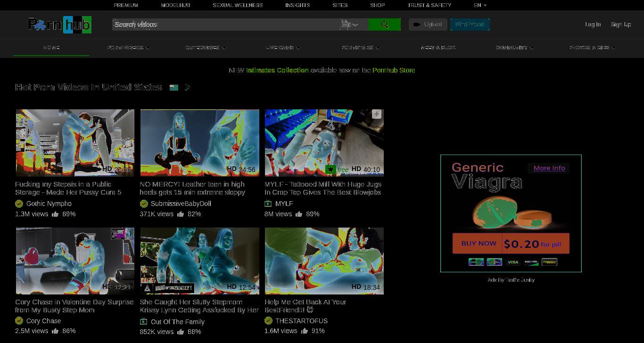644x343 pixels.
Task: Open the Cory Chase uploader name
Action: pos(44,321)
